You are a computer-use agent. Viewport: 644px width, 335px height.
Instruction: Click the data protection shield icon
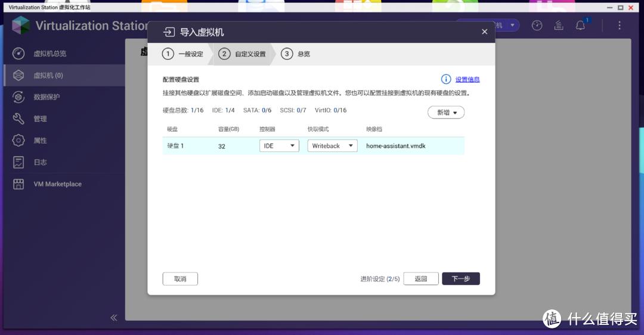(18, 97)
